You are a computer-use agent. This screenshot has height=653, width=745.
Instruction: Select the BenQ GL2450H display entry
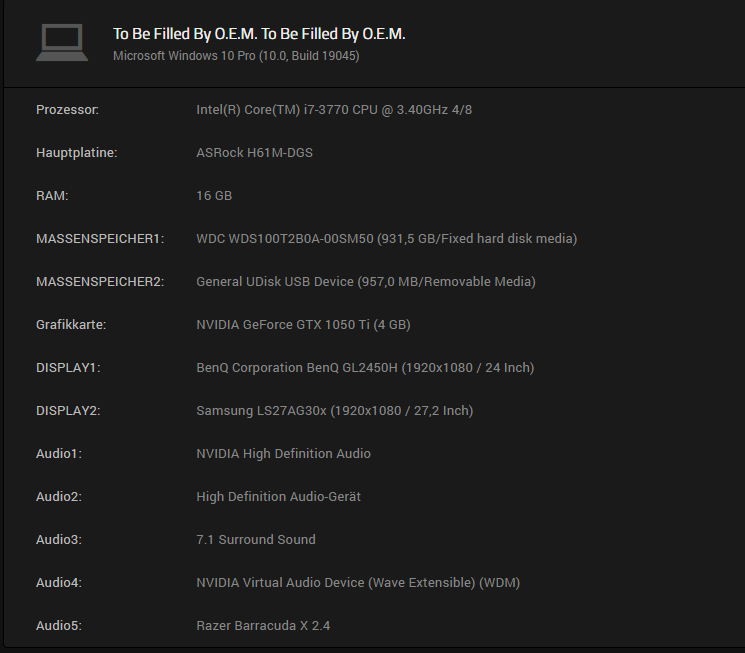(x=365, y=368)
